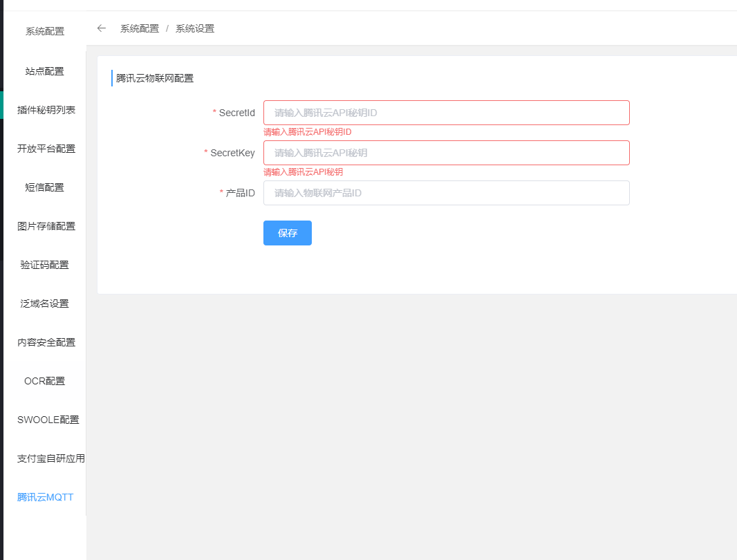Open 验证码配置 page

45,265
